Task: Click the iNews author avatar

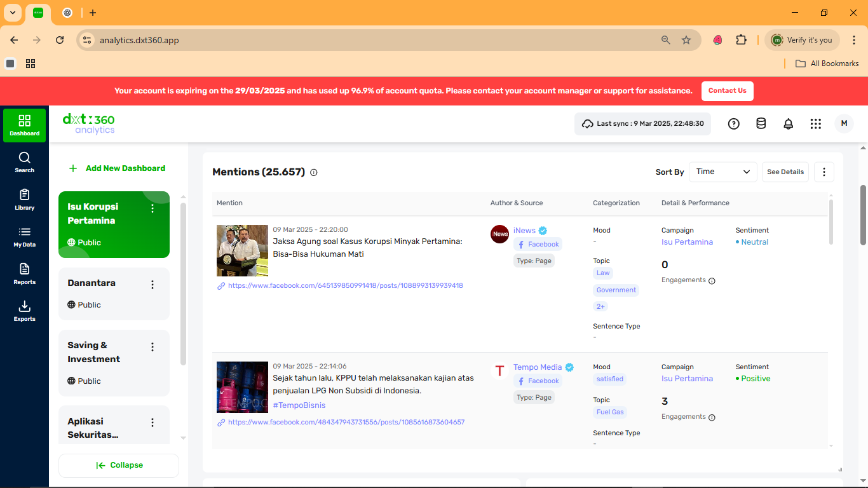Action: tap(500, 234)
